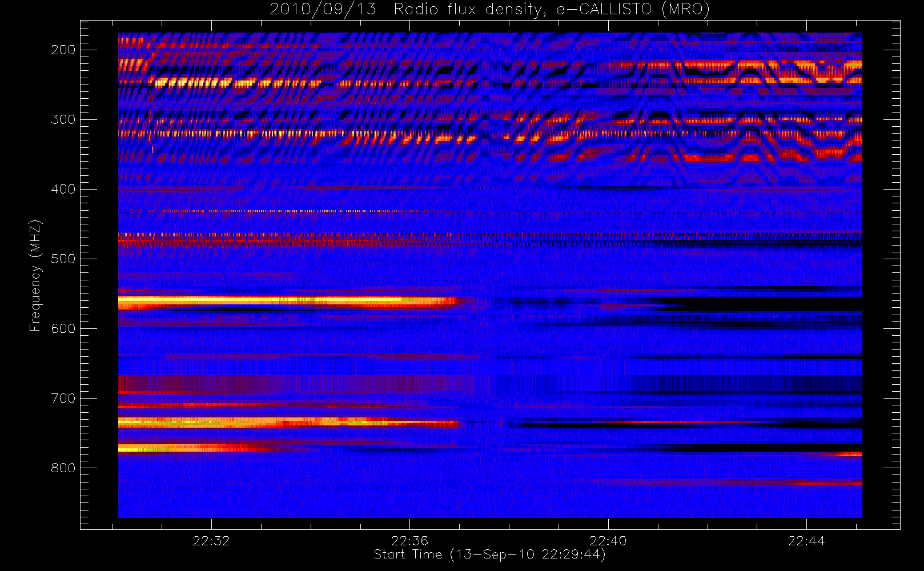This screenshot has height=571, width=924.
Task: Click the 300 frequency tick label
Action: click(x=63, y=119)
